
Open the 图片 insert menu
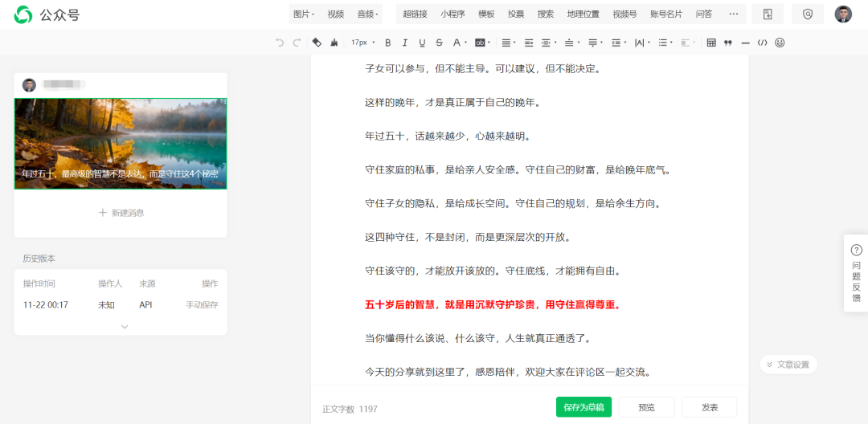coord(303,14)
